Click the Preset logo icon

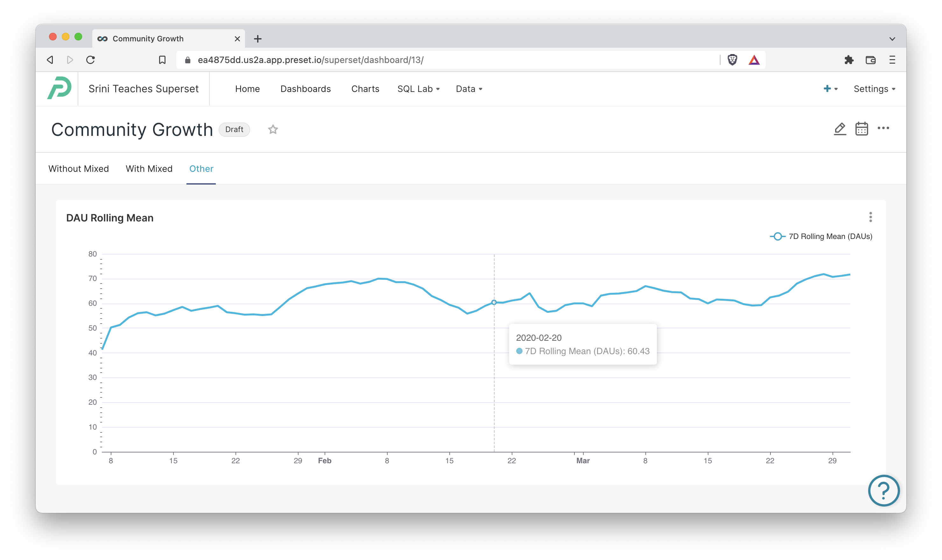click(59, 88)
